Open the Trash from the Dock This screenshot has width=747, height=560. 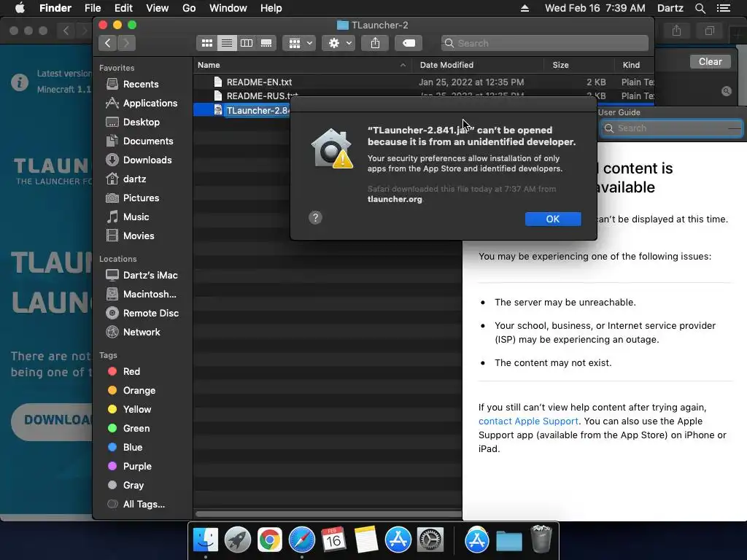click(541, 539)
